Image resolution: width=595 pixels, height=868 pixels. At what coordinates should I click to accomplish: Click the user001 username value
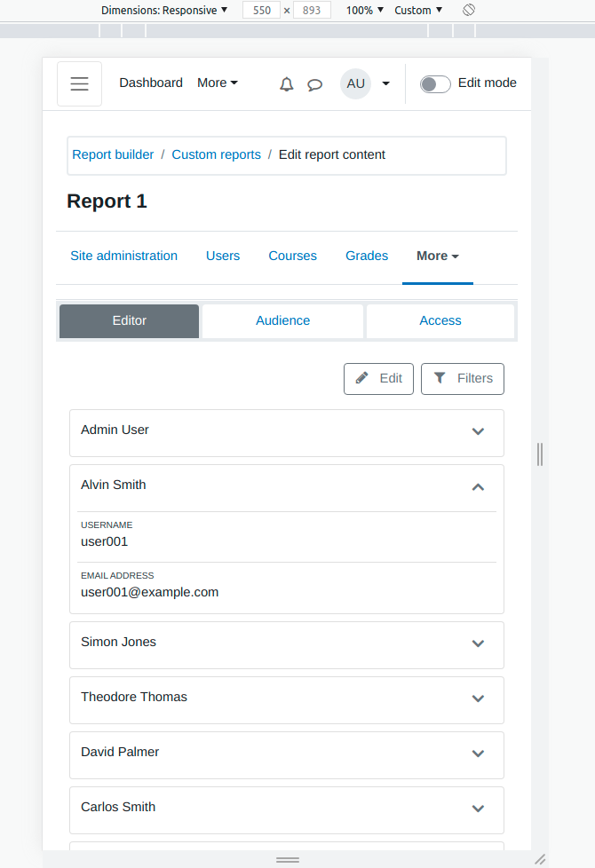pos(104,541)
